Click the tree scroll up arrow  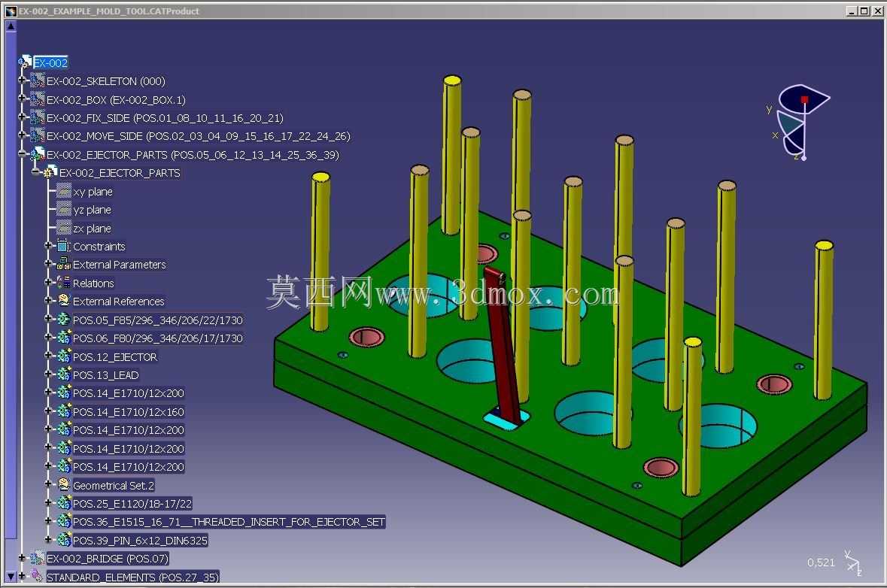tap(11, 26)
